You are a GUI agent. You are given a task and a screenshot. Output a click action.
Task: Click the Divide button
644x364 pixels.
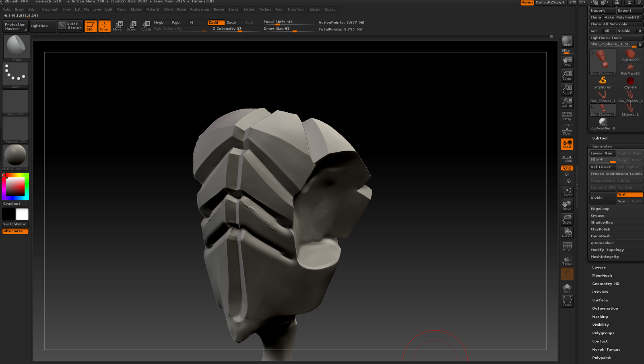pyautogui.click(x=602, y=197)
